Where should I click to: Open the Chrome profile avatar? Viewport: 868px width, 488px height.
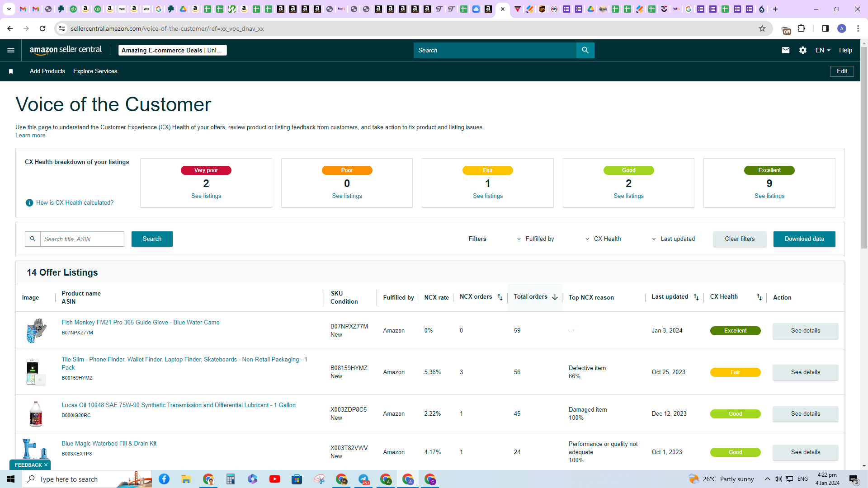click(x=842, y=28)
